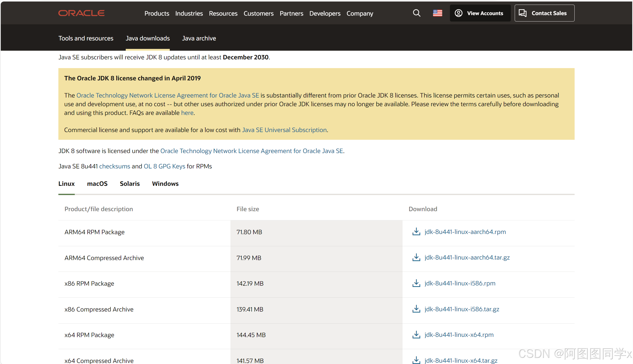
Task: Expand the Resources navigation menu
Action: click(x=223, y=13)
